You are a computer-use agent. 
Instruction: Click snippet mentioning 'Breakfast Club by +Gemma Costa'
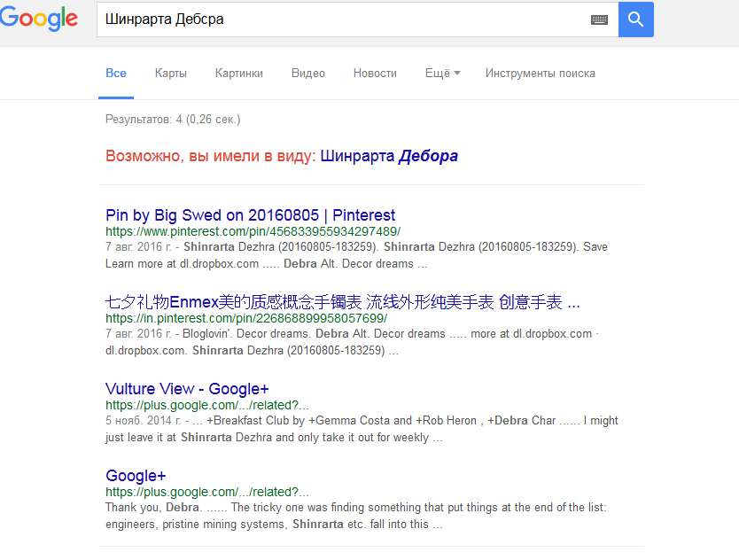[362, 429]
